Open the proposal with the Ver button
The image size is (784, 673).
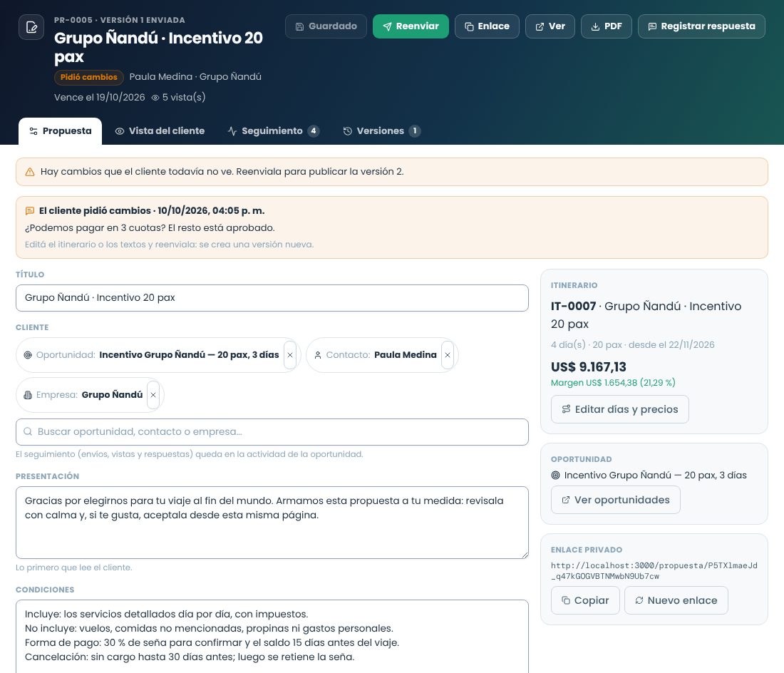(550, 26)
